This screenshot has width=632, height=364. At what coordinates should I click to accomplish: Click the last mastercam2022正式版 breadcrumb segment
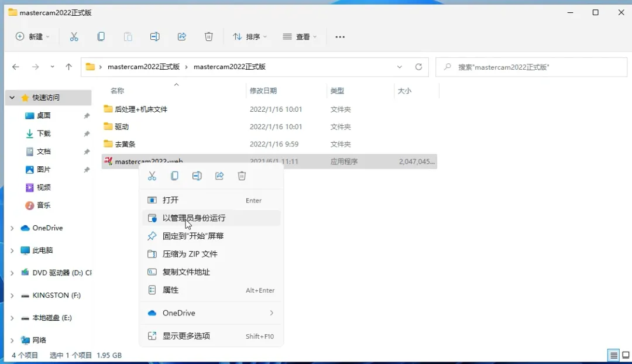[229, 67]
